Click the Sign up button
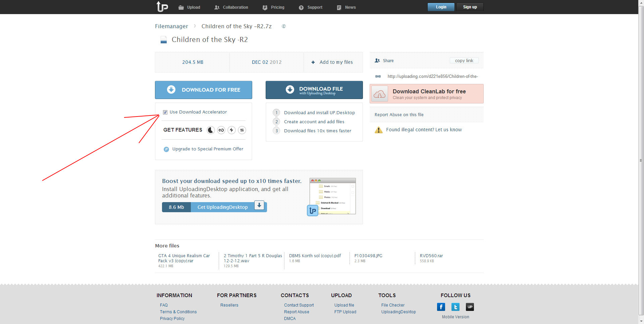 [x=470, y=7]
